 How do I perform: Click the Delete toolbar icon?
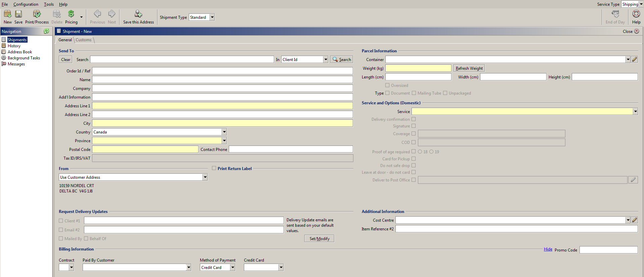pos(57,14)
